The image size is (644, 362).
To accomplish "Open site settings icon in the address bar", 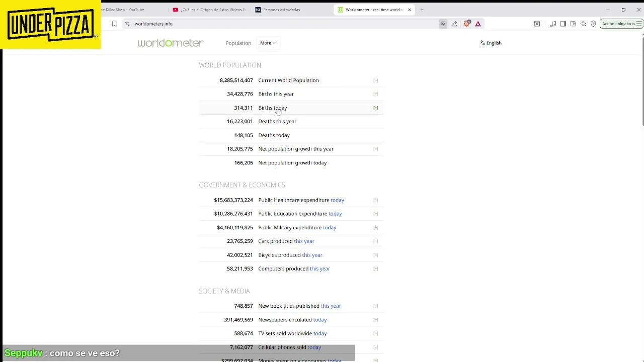I will tap(127, 24).
